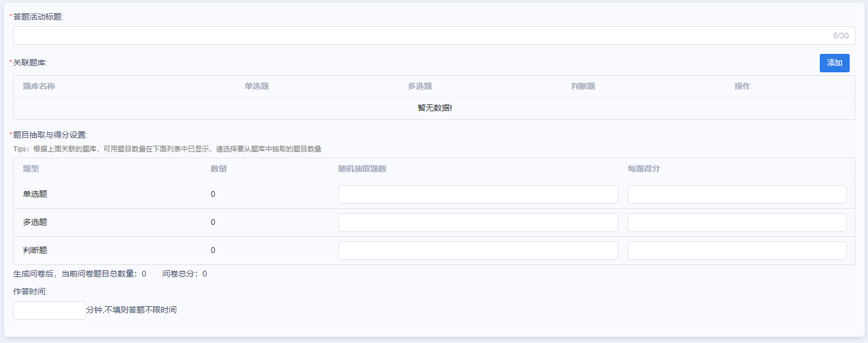
Task: Focus 多选题 row's 随机抽取题数 input
Action: pyautogui.click(x=478, y=223)
